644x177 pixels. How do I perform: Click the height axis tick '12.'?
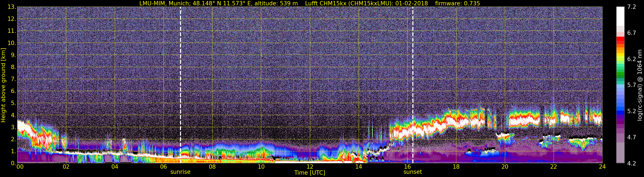[x=12, y=19]
